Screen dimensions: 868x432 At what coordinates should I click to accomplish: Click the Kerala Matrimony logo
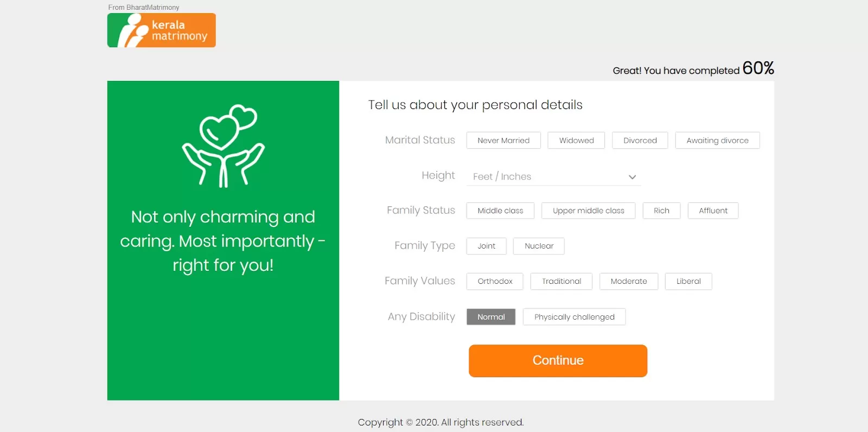tap(161, 30)
